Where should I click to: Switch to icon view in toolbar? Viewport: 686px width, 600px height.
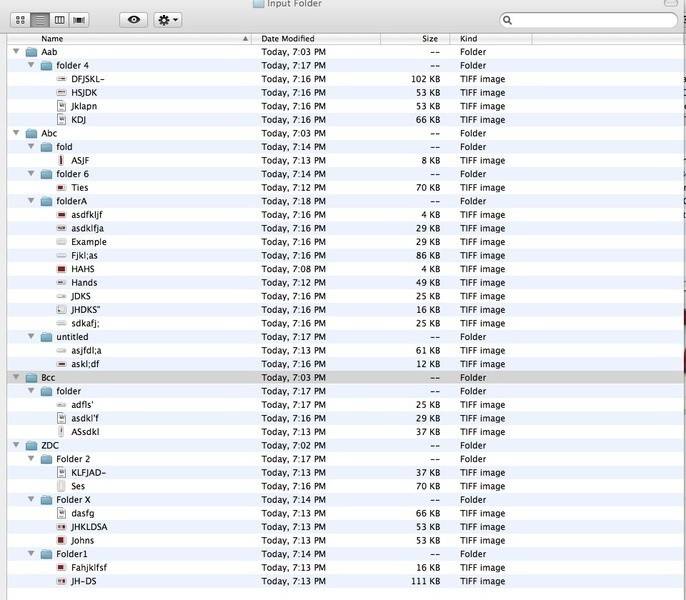click(20, 20)
